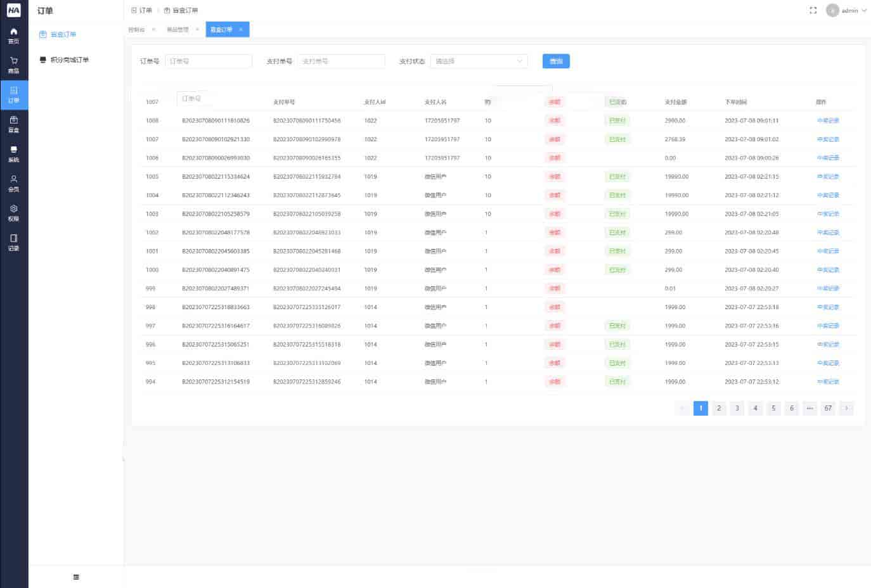
Task: Select 积分商城订单 in the submenu
Action: pos(69,60)
